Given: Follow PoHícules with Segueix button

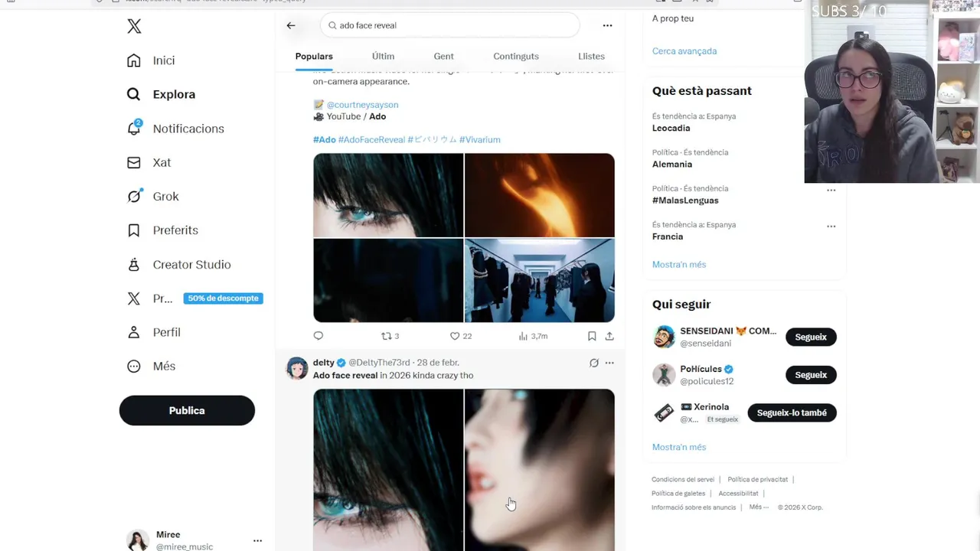Looking at the screenshot, I should [811, 375].
